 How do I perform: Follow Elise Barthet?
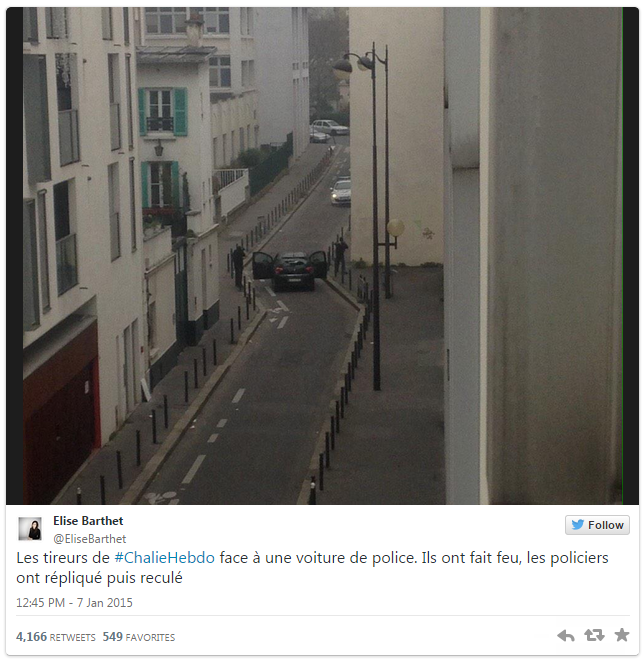(597, 525)
